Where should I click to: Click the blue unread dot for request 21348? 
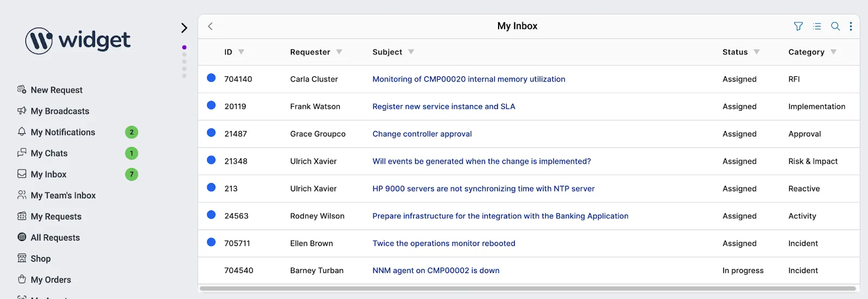coord(212,160)
